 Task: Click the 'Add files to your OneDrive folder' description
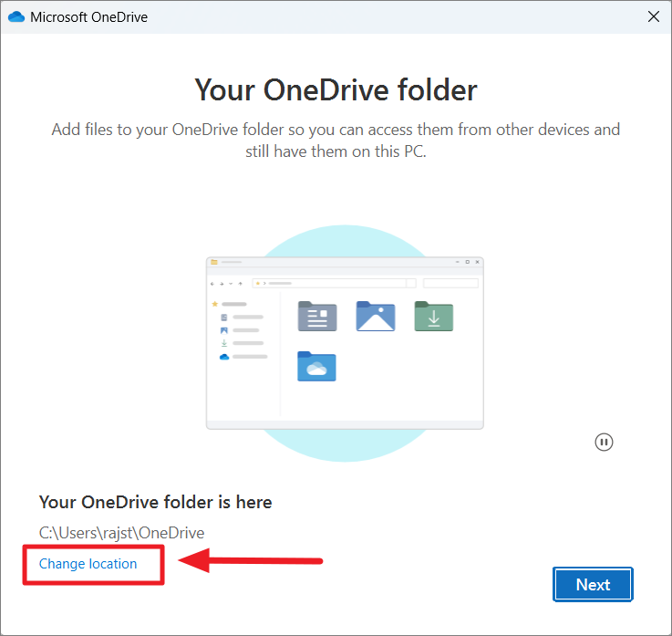coord(336,141)
